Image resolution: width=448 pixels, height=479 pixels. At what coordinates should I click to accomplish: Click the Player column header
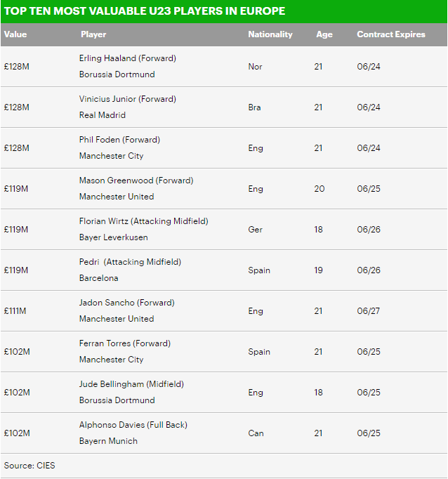[93, 34]
